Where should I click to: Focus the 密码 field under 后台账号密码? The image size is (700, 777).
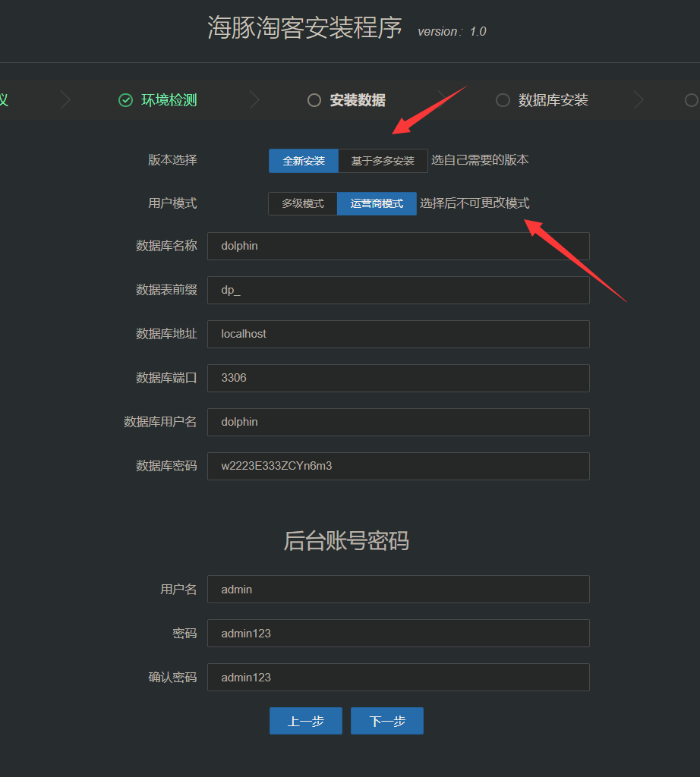point(399,634)
